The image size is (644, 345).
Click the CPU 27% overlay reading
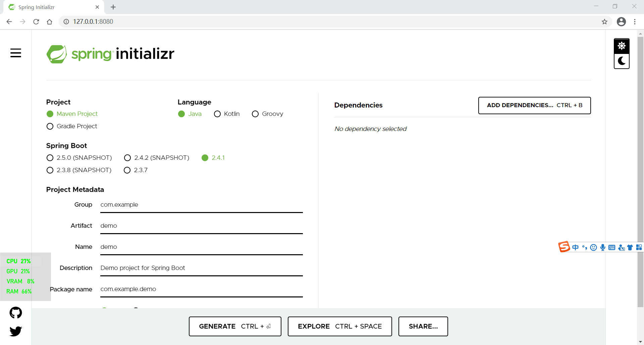(18, 261)
